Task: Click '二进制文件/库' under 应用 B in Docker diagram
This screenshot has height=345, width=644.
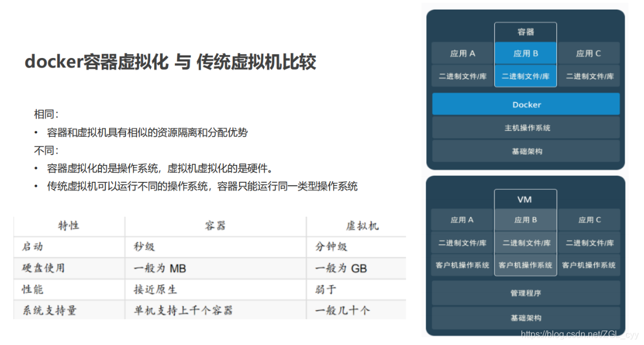Action: 526,76
